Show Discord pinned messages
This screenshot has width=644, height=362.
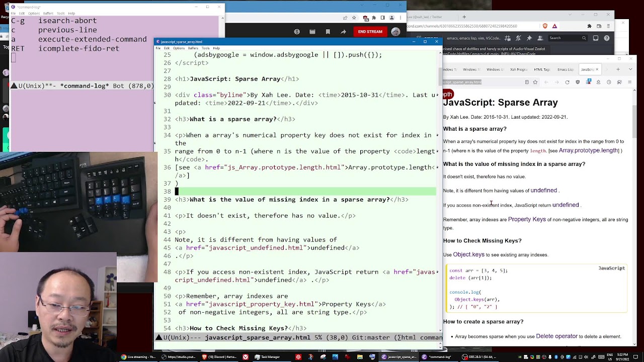click(529, 38)
